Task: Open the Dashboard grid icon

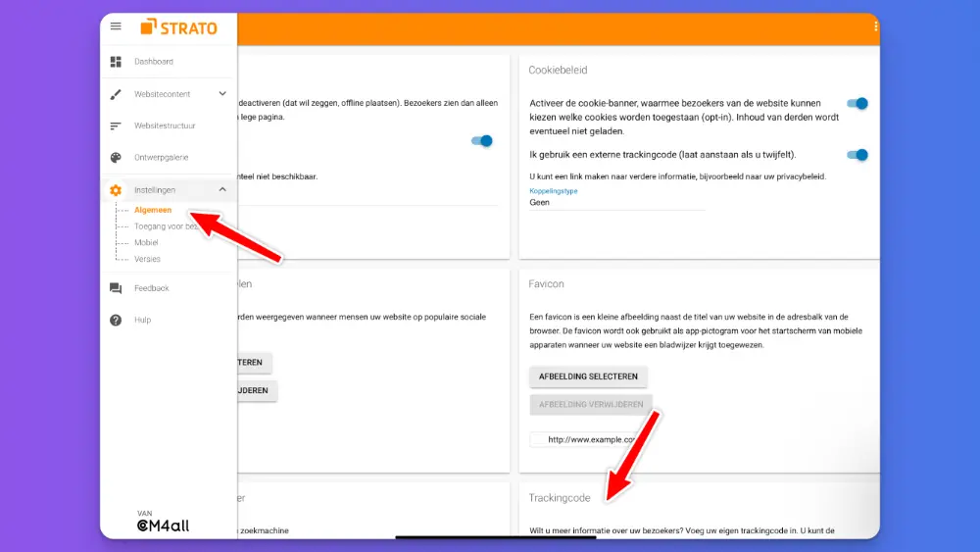Action: pyautogui.click(x=116, y=62)
